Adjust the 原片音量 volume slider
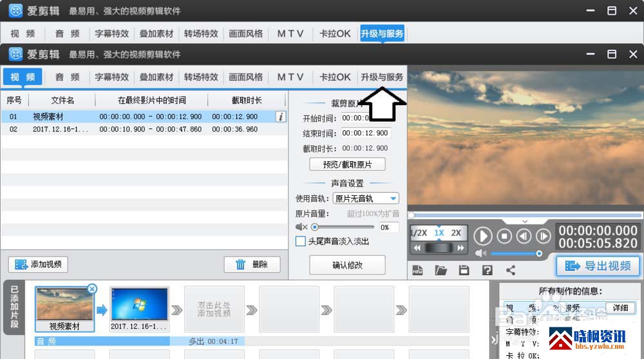Screen dimensions: 644x359 click(x=315, y=227)
